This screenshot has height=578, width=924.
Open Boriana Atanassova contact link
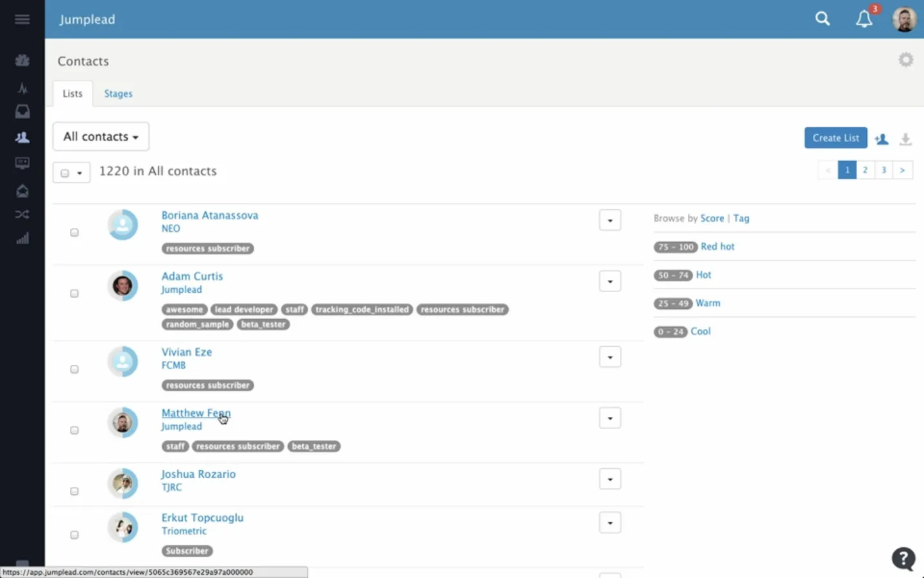[x=210, y=215]
